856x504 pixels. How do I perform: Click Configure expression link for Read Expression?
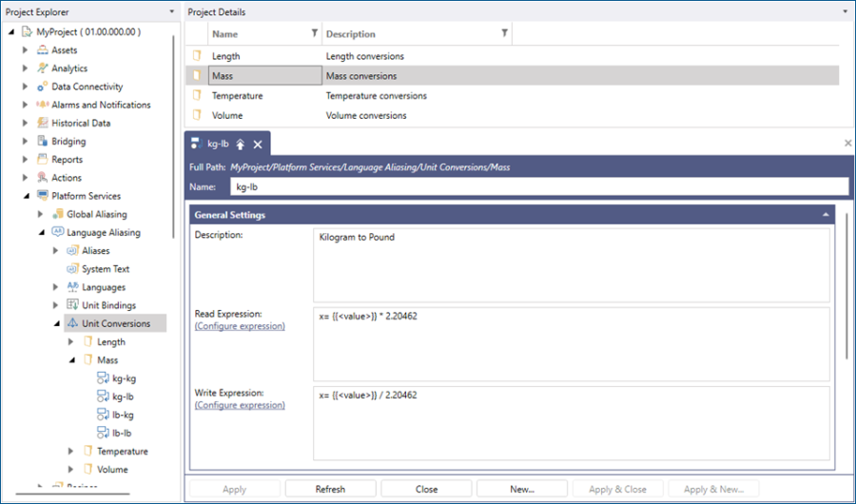pyautogui.click(x=240, y=326)
